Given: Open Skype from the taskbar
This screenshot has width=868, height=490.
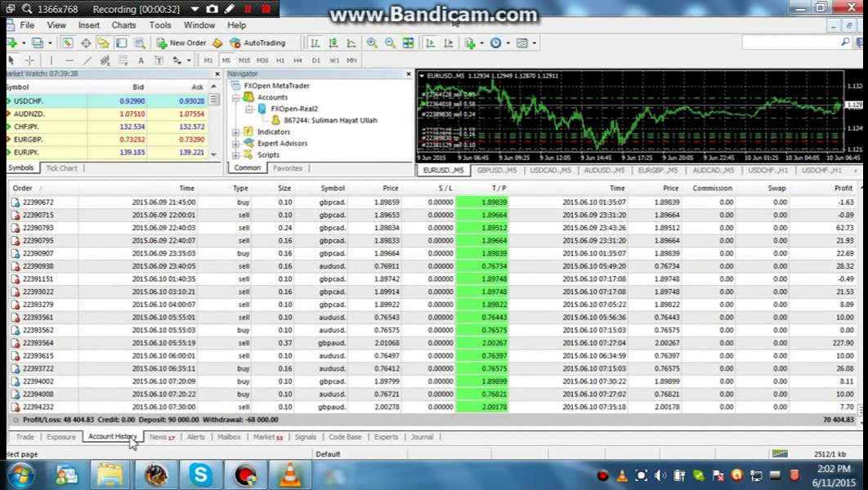Looking at the screenshot, I should click(200, 475).
